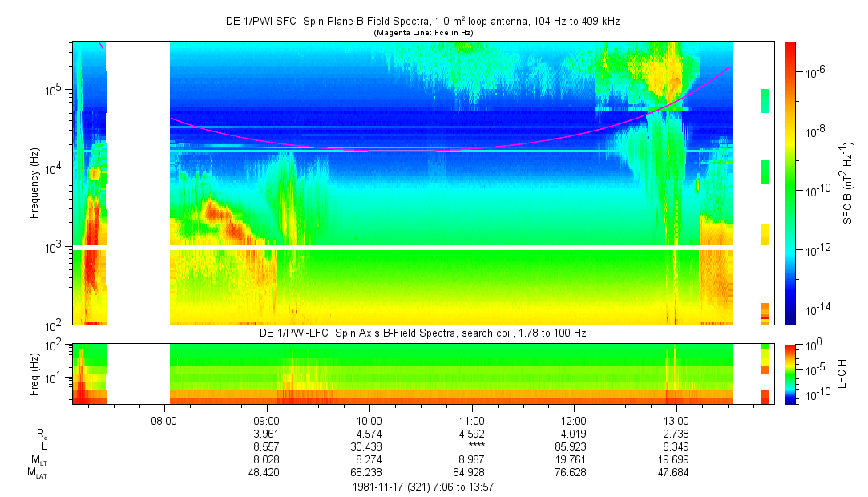Select the MLAT row label

point(37,474)
